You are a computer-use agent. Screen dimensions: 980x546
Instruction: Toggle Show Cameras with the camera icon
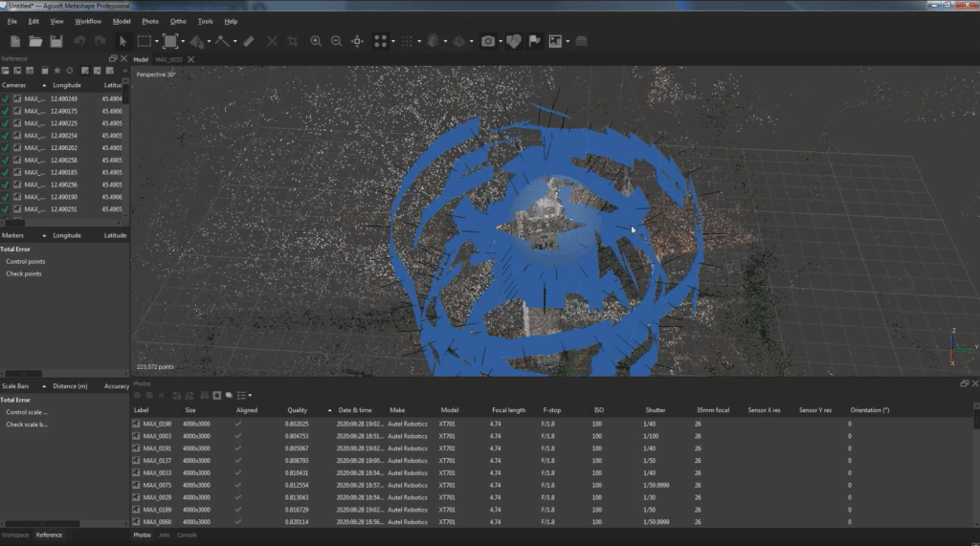[488, 41]
